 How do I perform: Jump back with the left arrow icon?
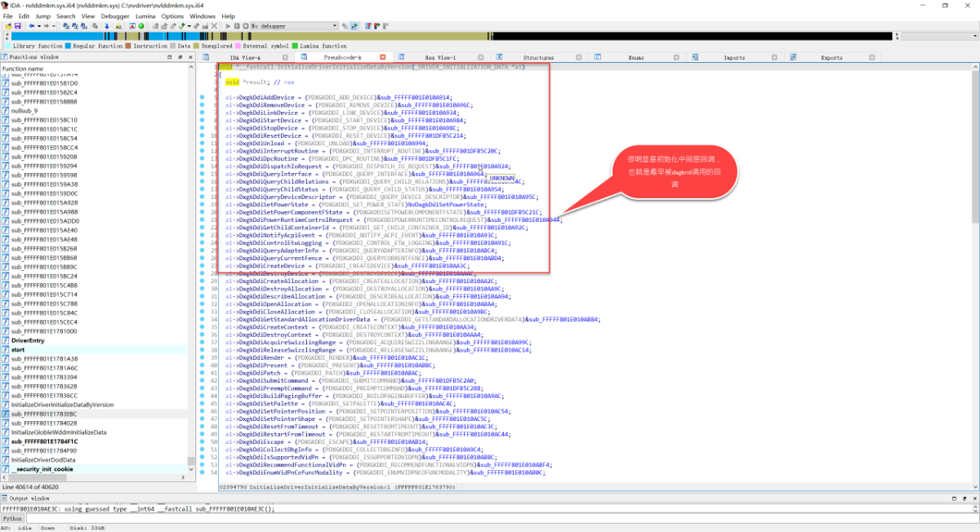pos(32,25)
